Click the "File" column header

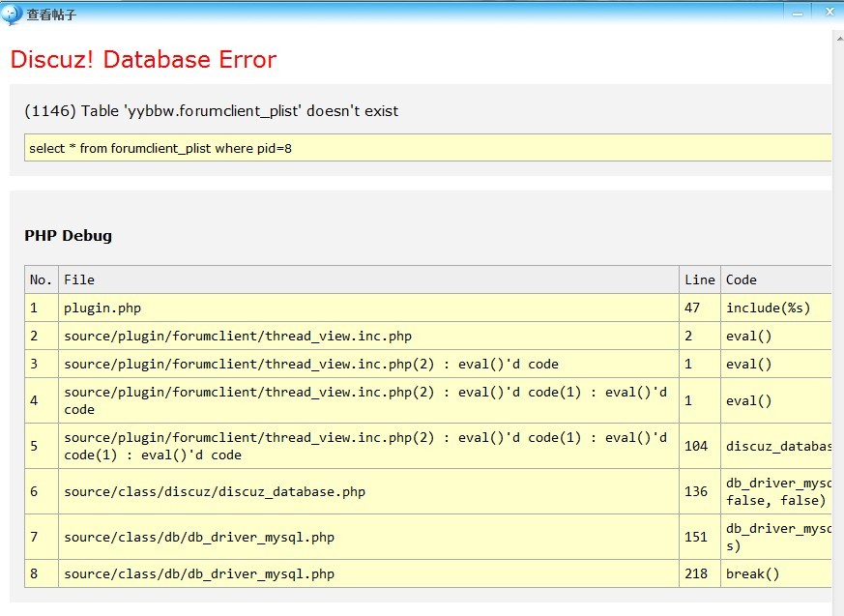pos(368,279)
